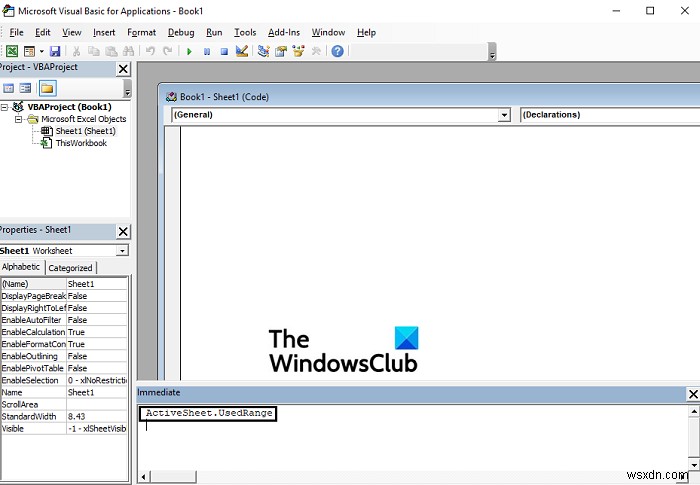This screenshot has width=700, height=485.
Task: Close the Project - VBAProject panel
Action: pyautogui.click(x=123, y=69)
